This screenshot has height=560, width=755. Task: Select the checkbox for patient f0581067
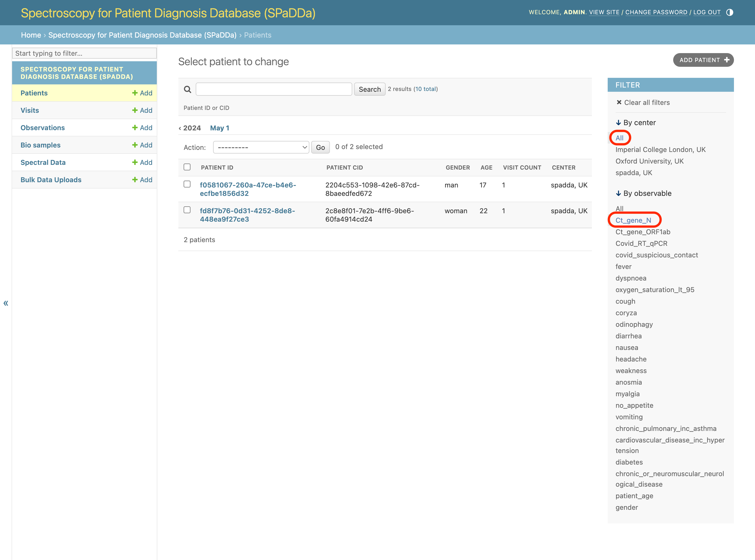[x=187, y=184]
